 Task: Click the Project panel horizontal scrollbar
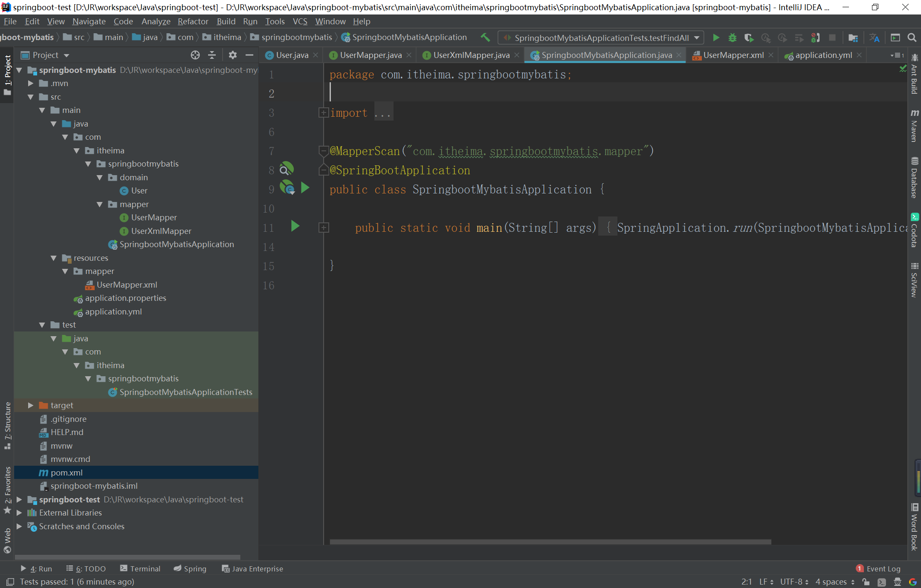(127, 557)
